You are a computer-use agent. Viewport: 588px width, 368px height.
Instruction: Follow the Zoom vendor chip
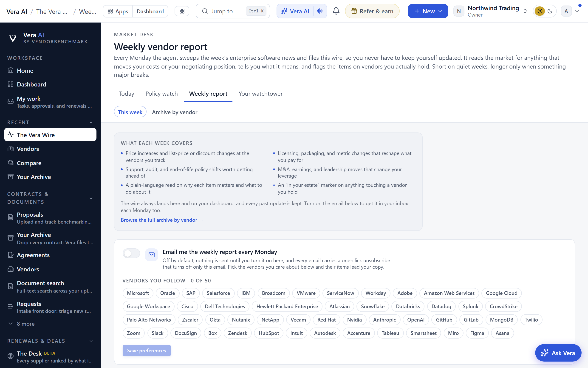tap(133, 333)
